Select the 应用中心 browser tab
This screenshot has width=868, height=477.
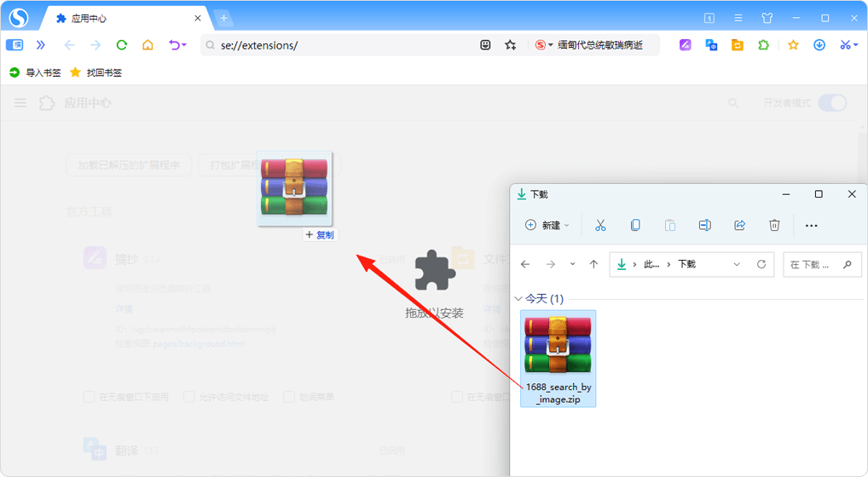[x=128, y=18]
